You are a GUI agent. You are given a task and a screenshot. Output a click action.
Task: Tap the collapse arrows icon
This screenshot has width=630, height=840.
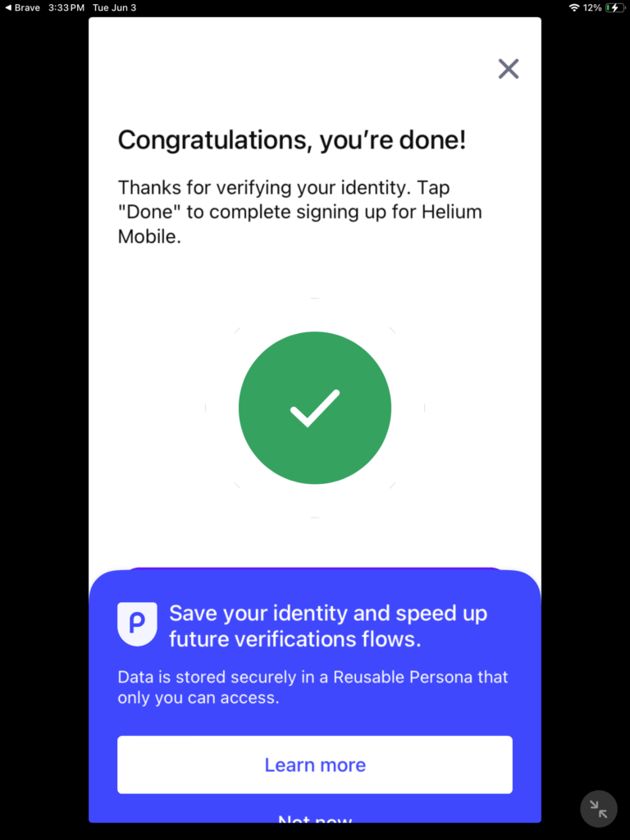598,809
